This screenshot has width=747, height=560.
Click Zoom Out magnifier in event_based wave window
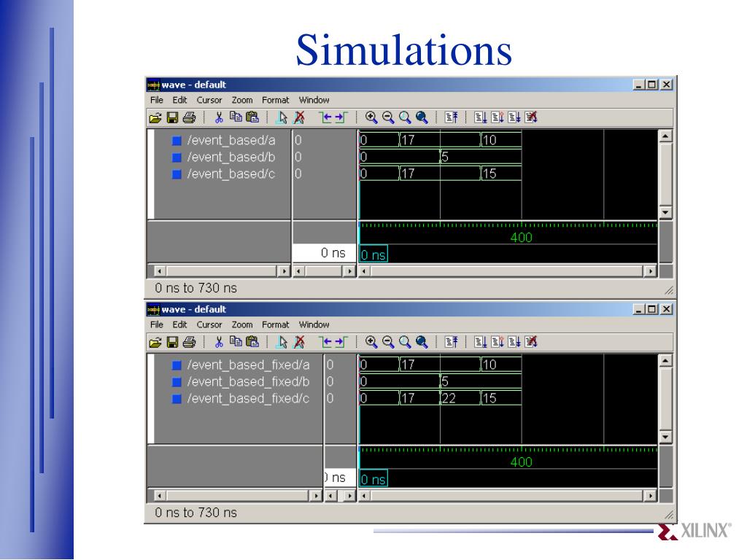[388, 117]
